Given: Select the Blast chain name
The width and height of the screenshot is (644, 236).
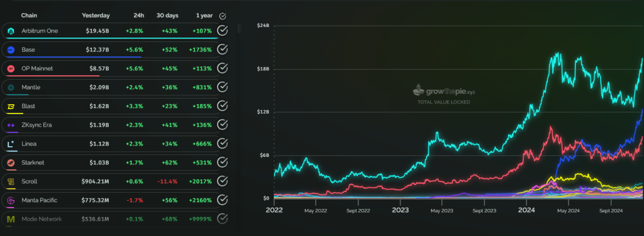Looking at the screenshot, I should pos(28,106).
